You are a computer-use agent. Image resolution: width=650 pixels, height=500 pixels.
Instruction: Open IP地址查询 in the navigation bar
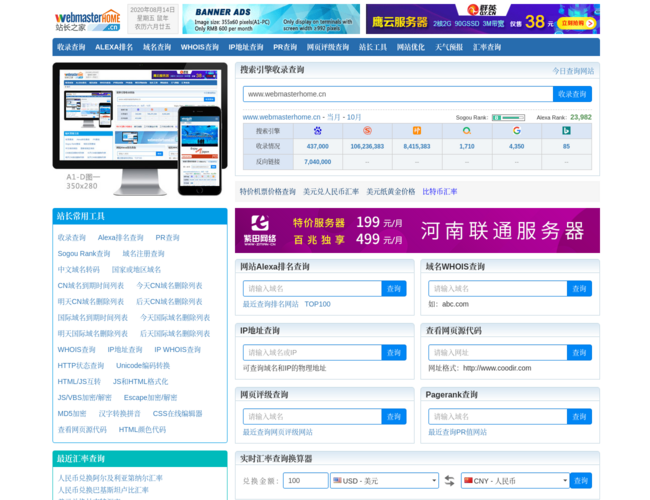click(246, 47)
